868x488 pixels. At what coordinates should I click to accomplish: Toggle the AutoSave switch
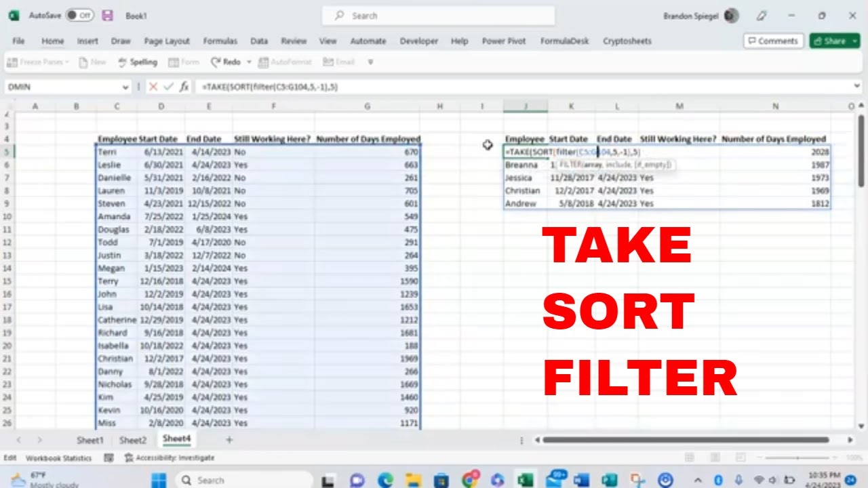tap(79, 15)
